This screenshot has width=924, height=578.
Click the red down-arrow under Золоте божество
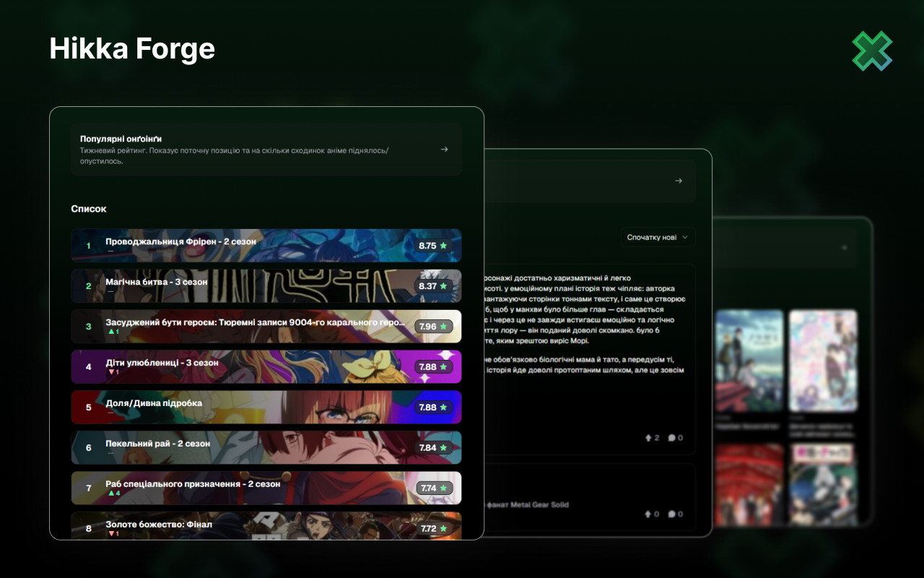click(x=110, y=534)
